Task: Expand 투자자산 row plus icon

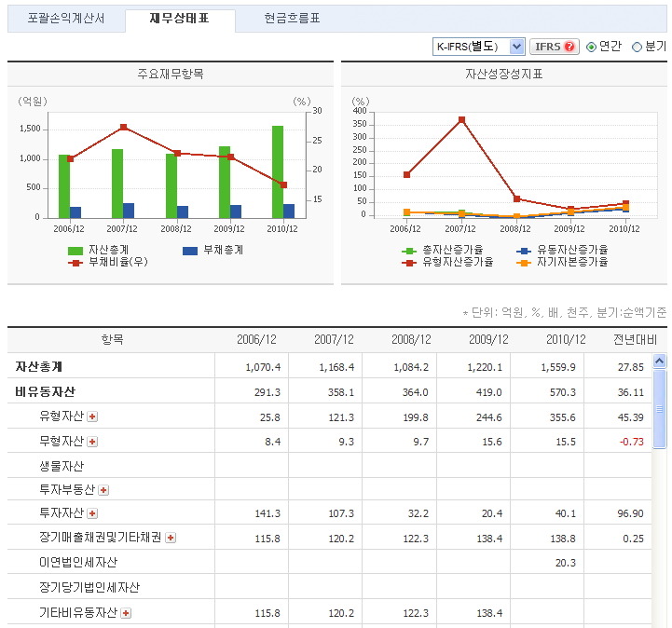Action: pyautogui.click(x=92, y=513)
